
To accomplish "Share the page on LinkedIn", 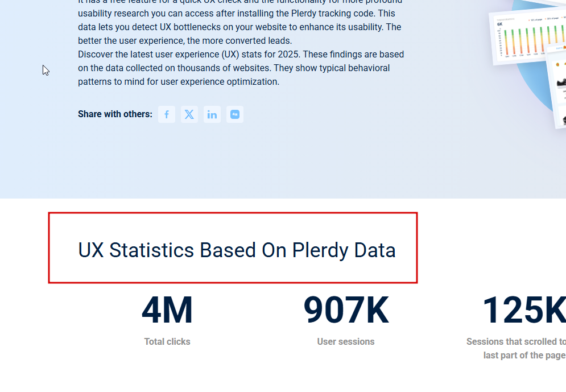I will click(x=212, y=114).
